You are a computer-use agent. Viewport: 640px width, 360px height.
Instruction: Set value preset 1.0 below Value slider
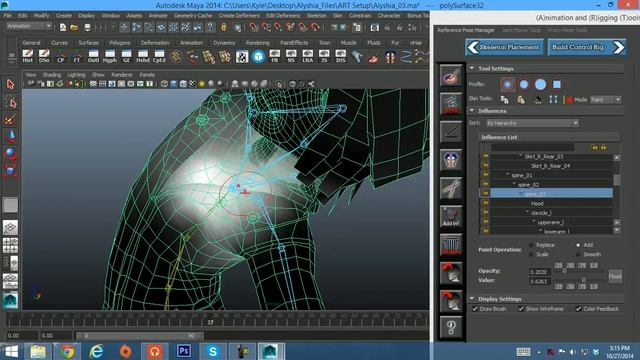click(x=594, y=287)
